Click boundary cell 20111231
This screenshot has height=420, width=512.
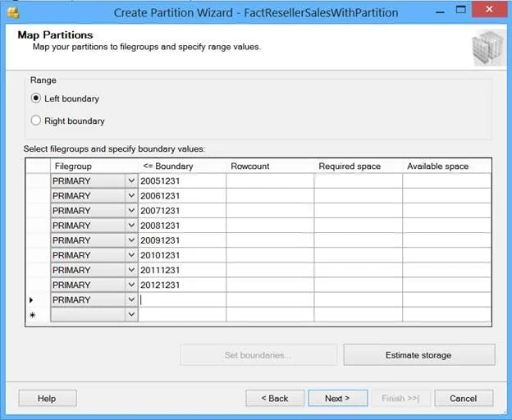[x=182, y=270]
